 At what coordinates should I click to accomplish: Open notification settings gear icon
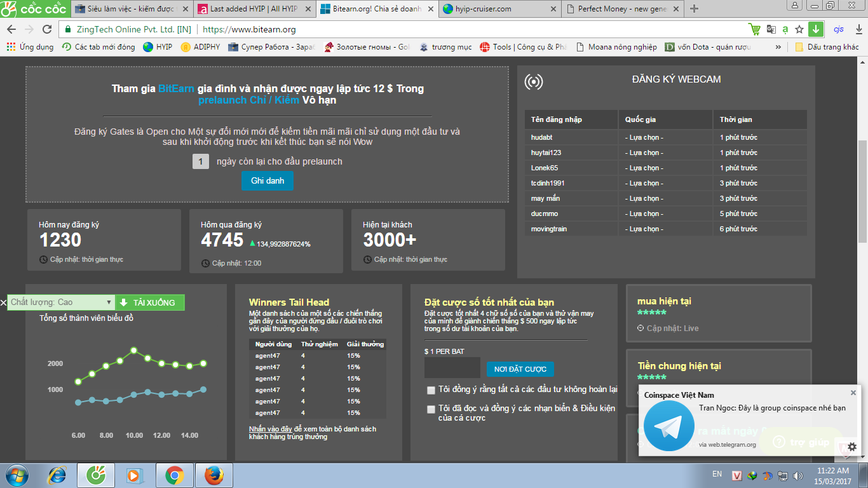852,447
